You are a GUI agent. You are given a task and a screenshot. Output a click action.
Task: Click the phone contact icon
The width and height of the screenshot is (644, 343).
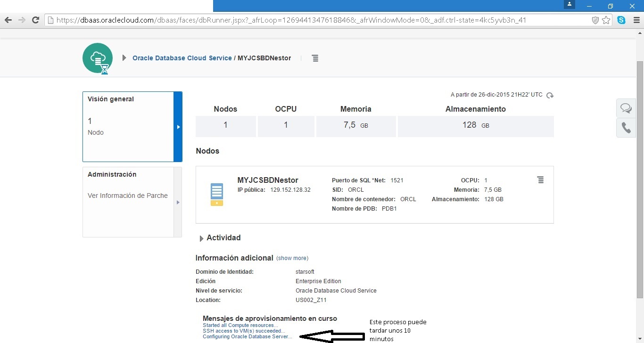(x=626, y=128)
